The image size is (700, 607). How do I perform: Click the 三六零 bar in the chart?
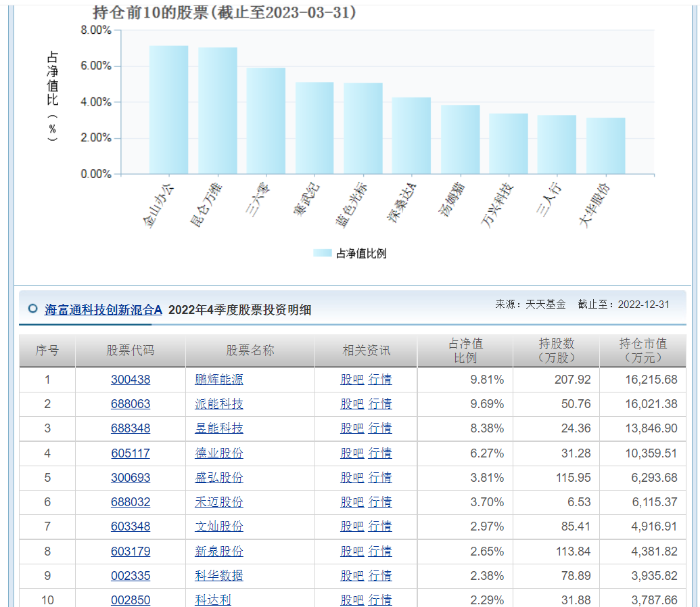(266, 121)
